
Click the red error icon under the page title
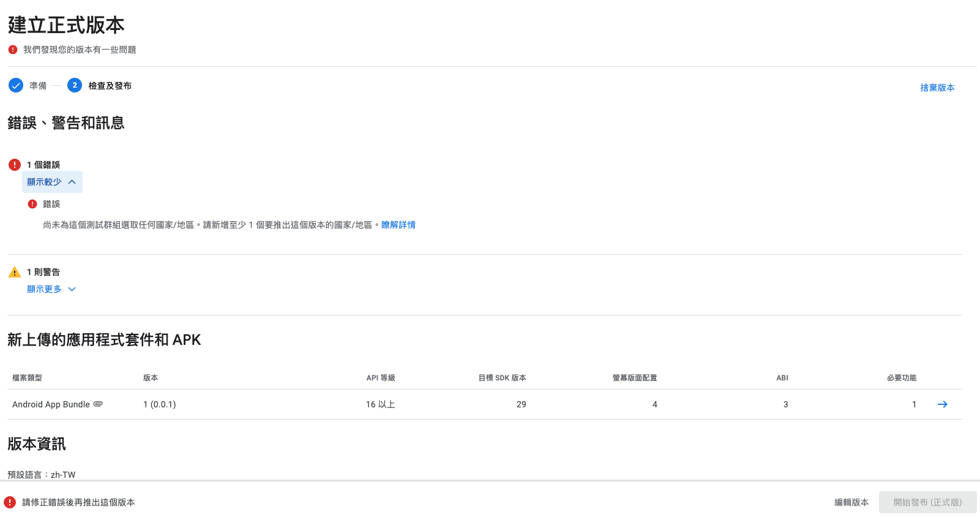click(x=13, y=50)
